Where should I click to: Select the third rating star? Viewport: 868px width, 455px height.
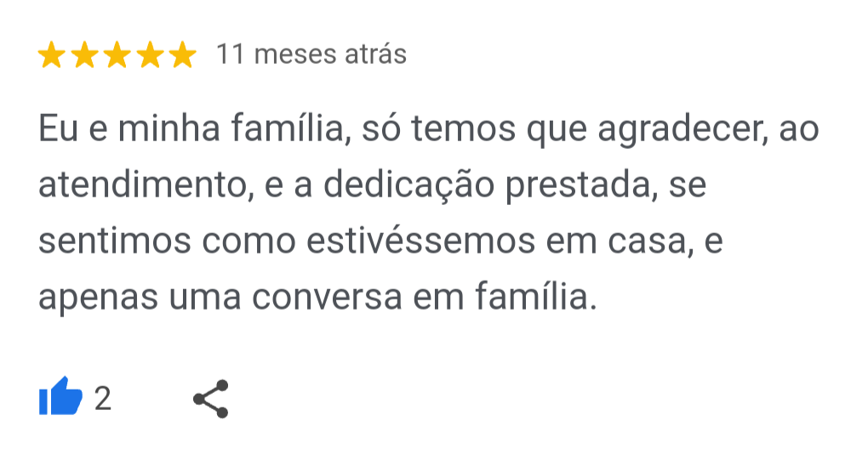pos(117,56)
